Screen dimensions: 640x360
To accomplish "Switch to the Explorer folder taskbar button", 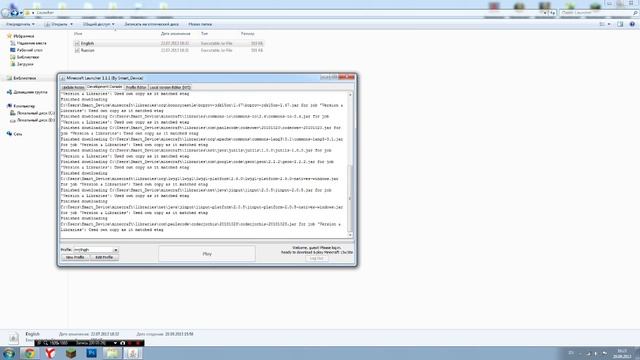I will pyautogui.click(x=112, y=353).
